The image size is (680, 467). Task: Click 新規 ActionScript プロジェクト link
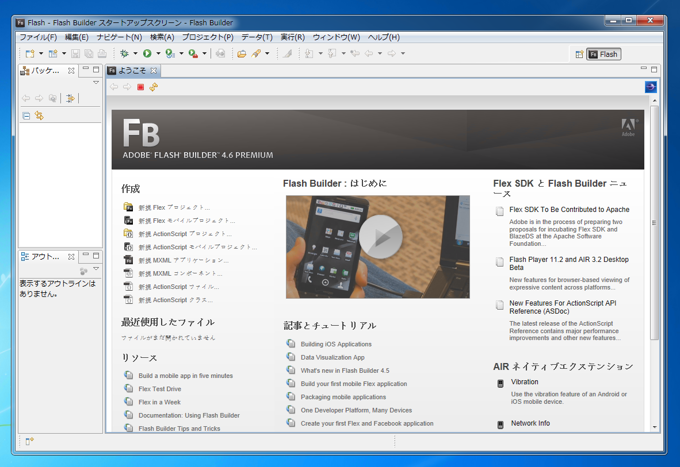coord(185,234)
